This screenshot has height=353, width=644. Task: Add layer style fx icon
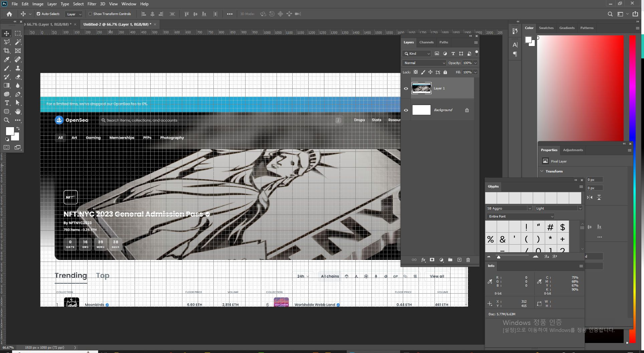pyautogui.click(x=423, y=260)
